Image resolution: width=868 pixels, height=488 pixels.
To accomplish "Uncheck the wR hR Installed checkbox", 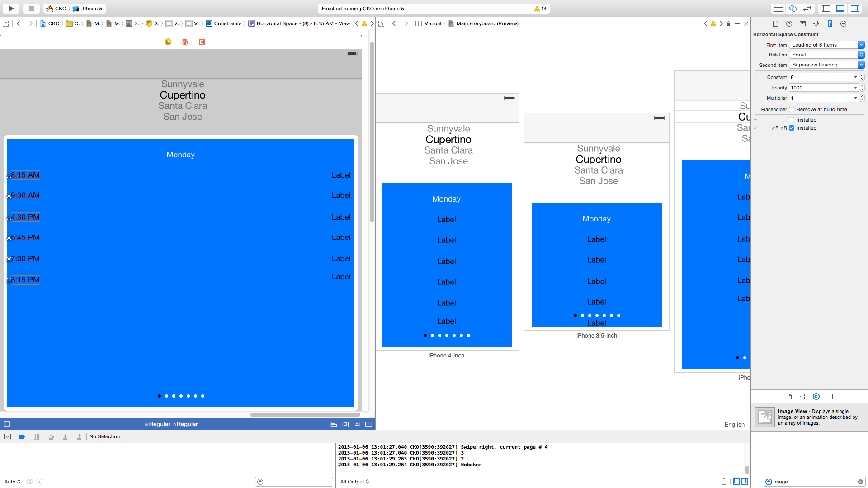I will click(x=792, y=128).
